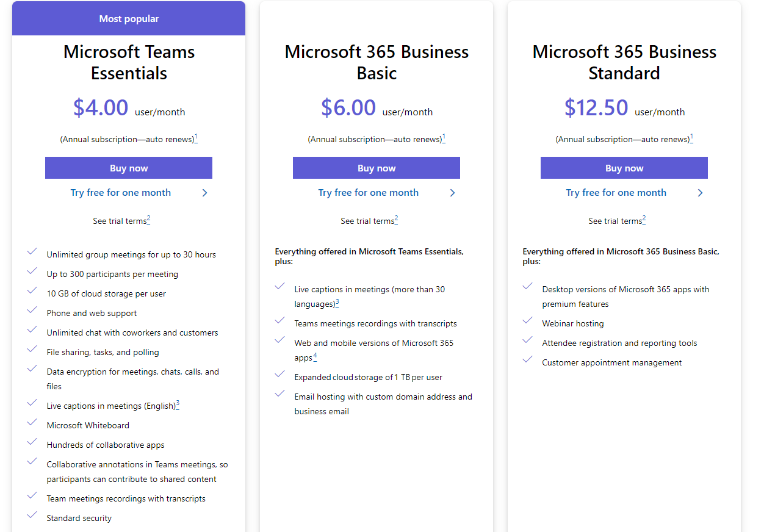This screenshot has height=532, width=775.
Task: Click footnote 3 after live captions English feature
Action: tap(178, 402)
